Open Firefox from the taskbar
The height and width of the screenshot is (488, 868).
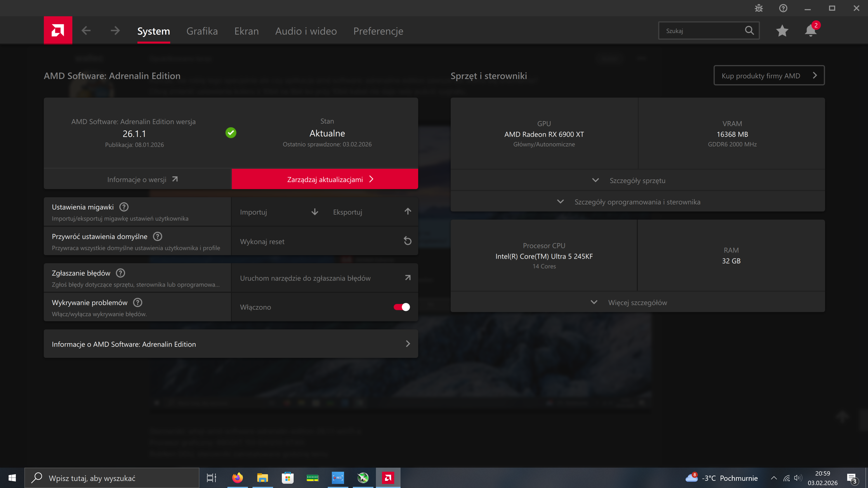[237, 478]
